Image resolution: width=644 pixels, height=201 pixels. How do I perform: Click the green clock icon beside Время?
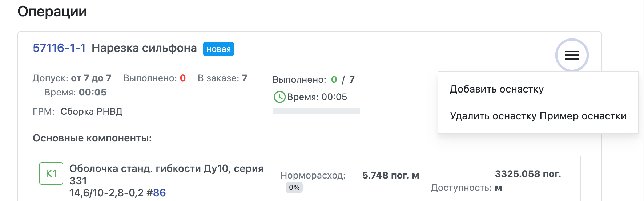279,97
